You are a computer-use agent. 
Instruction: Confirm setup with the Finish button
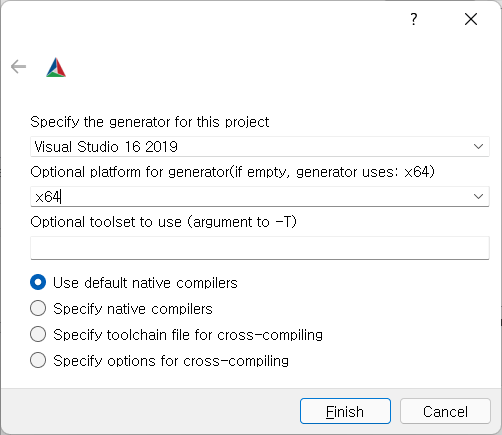(345, 411)
